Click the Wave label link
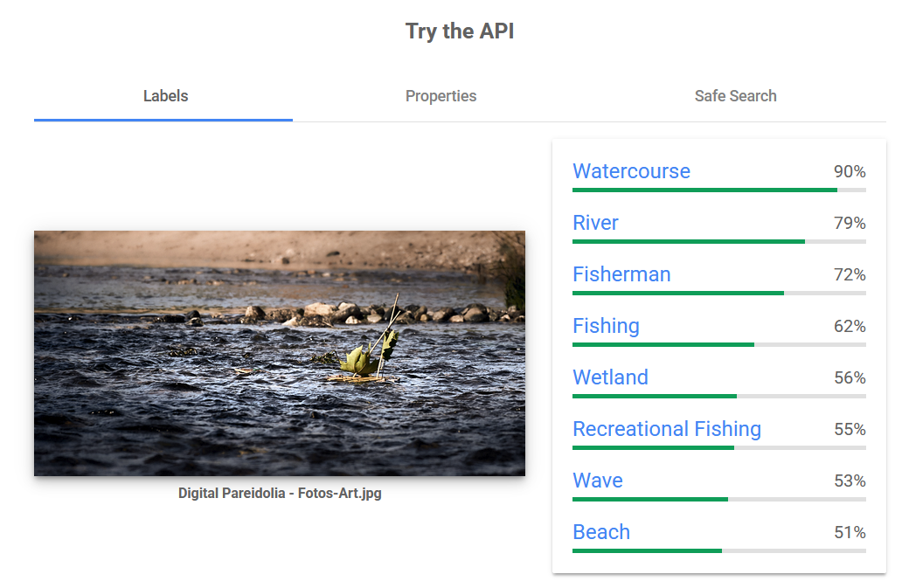The width and height of the screenshot is (902, 588). click(x=598, y=481)
